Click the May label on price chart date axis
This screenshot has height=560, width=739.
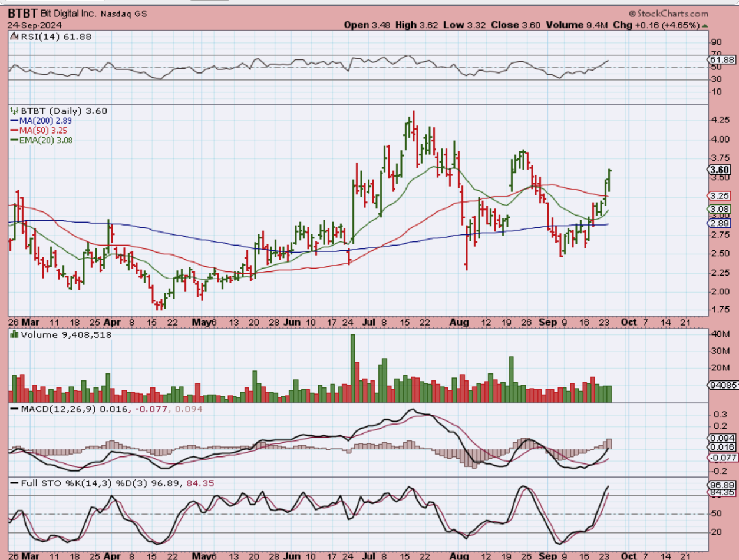(202, 323)
